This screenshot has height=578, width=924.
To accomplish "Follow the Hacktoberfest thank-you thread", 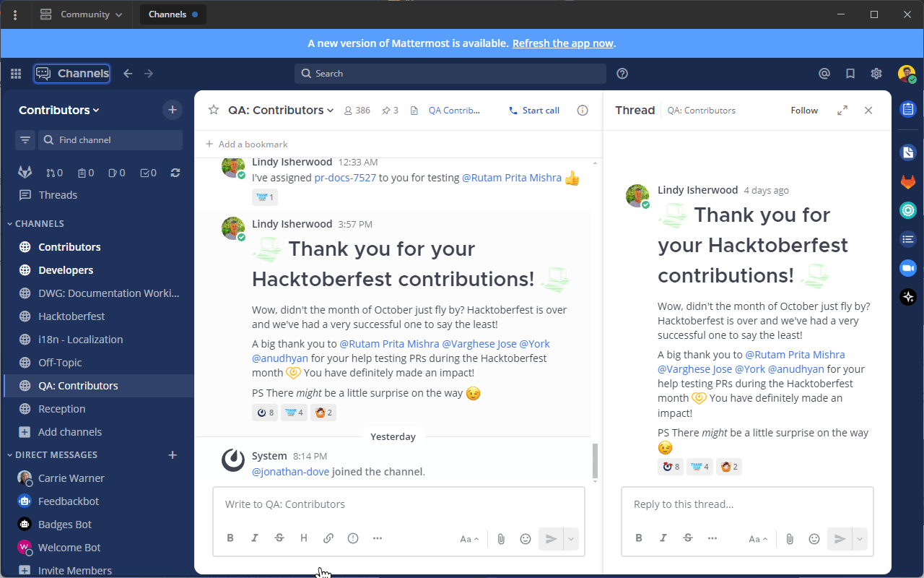I will click(x=803, y=110).
